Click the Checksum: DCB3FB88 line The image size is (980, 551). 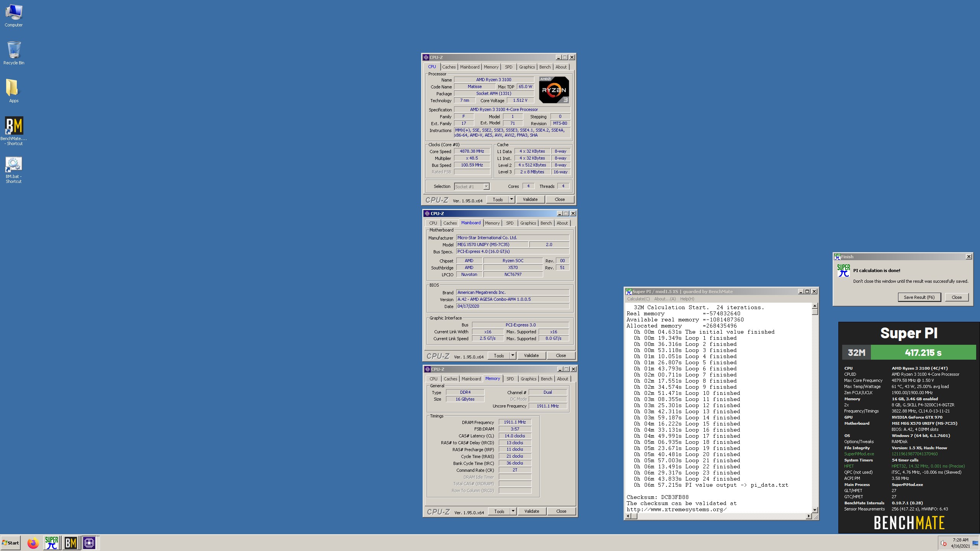[657, 497]
